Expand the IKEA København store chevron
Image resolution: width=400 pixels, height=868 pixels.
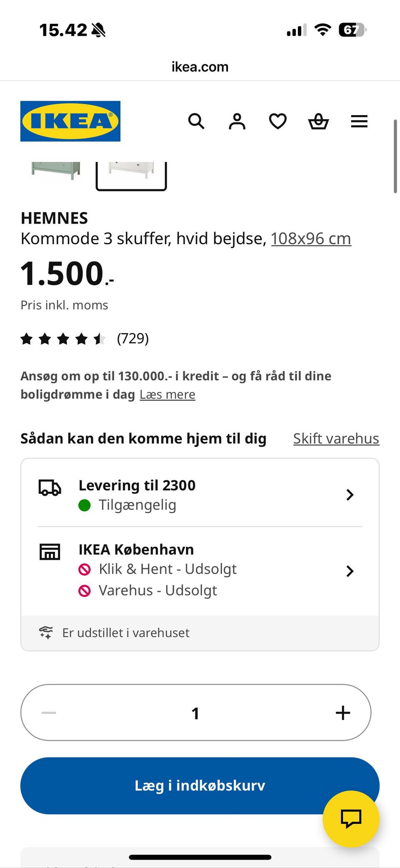coord(350,571)
